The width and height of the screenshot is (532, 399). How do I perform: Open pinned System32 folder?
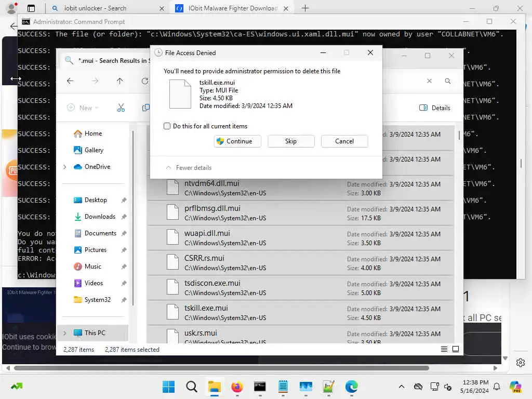pos(92,300)
